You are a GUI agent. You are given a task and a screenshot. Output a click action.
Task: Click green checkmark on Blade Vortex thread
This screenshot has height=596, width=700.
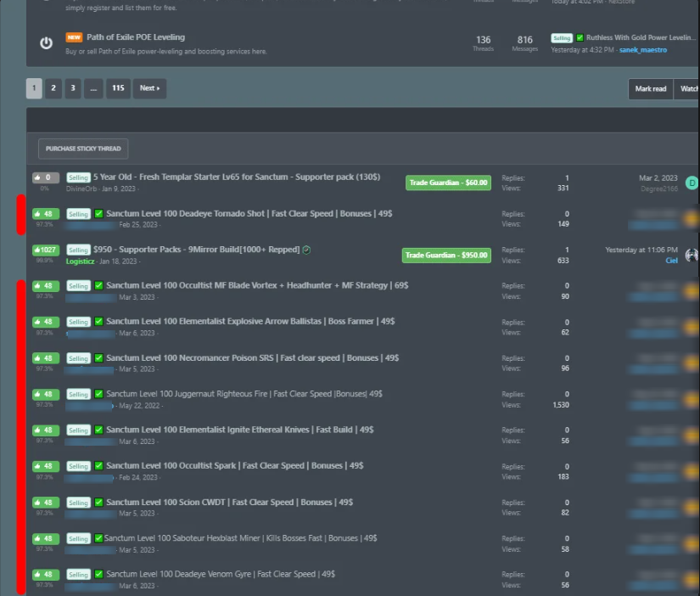[x=99, y=285]
